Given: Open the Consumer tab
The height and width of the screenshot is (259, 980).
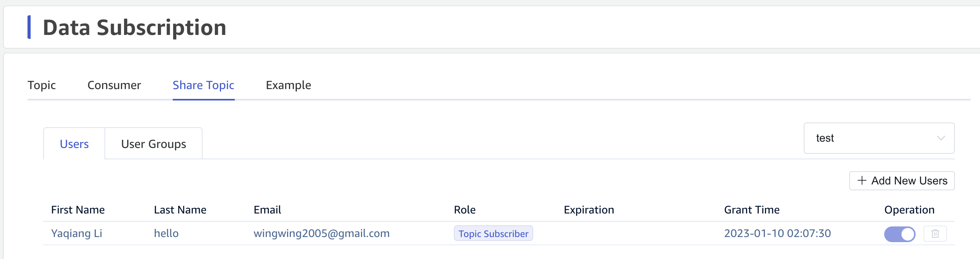Looking at the screenshot, I should (x=114, y=85).
